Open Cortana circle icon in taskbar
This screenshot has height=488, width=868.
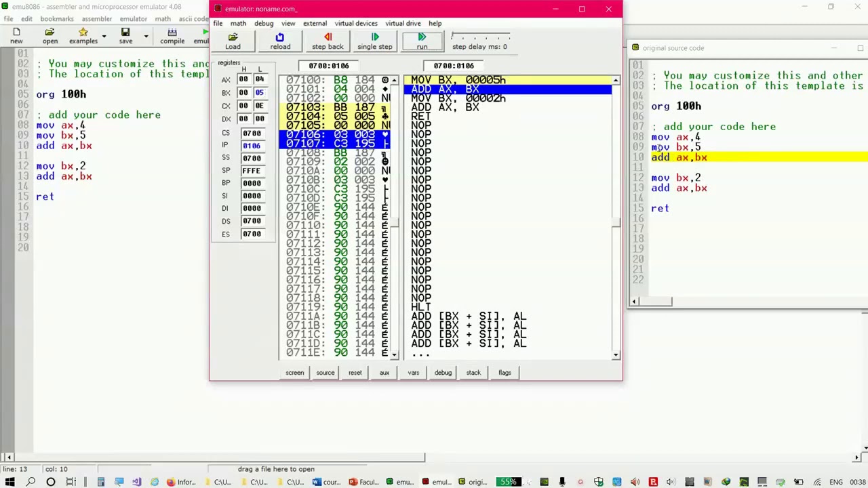pos(51,482)
